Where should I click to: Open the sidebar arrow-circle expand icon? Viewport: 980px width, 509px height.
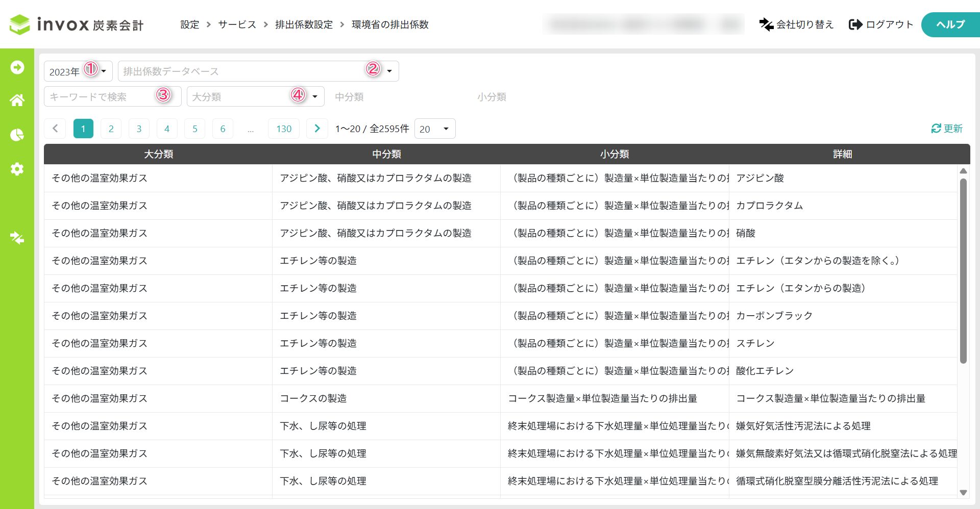pos(17,67)
